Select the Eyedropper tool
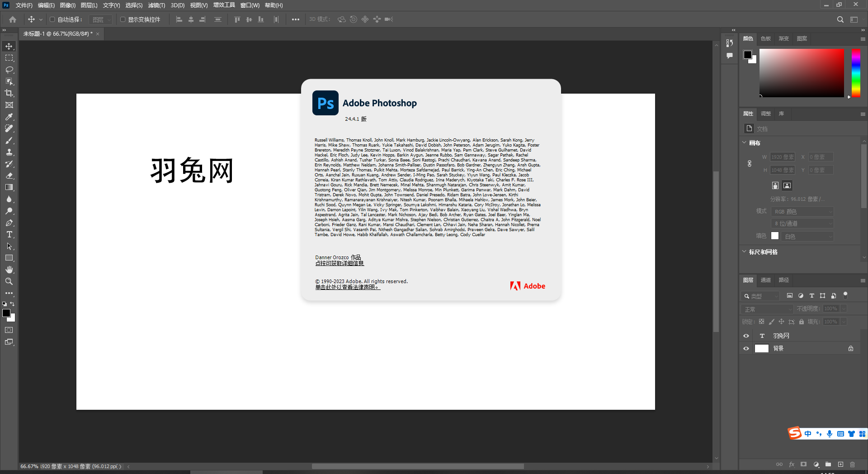868x474 pixels. tap(9, 117)
